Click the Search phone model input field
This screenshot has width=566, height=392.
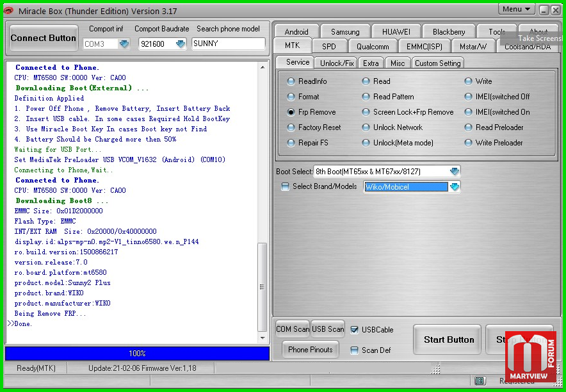[x=229, y=44]
